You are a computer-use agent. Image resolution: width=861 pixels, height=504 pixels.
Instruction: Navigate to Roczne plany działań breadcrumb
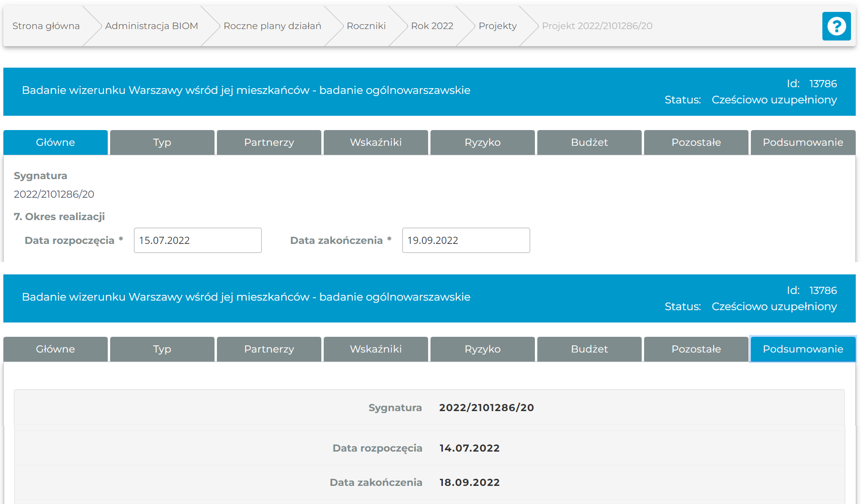[x=272, y=26]
